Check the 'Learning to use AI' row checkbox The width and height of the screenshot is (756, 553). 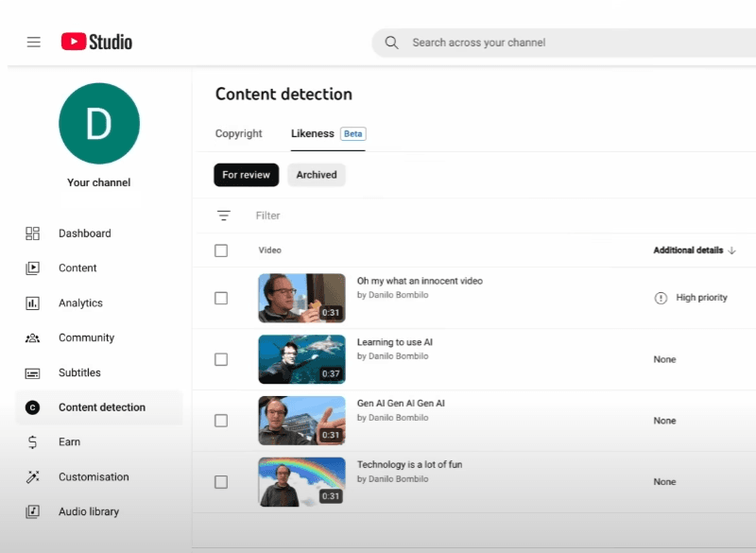[x=221, y=359]
